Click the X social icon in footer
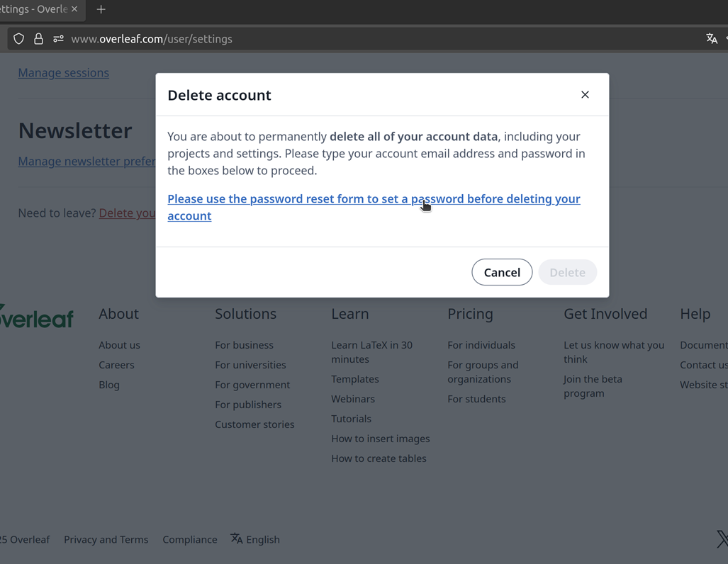 [x=722, y=539]
